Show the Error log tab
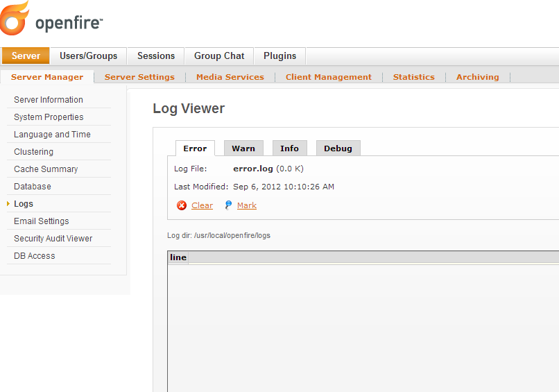The width and height of the screenshot is (559, 392). [195, 148]
